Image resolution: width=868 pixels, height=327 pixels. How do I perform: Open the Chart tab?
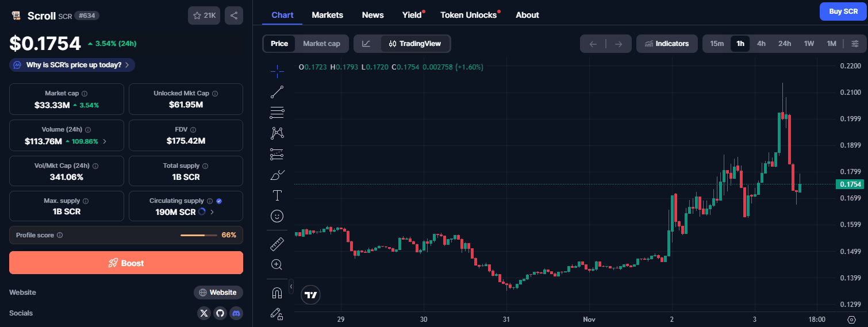pos(282,15)
